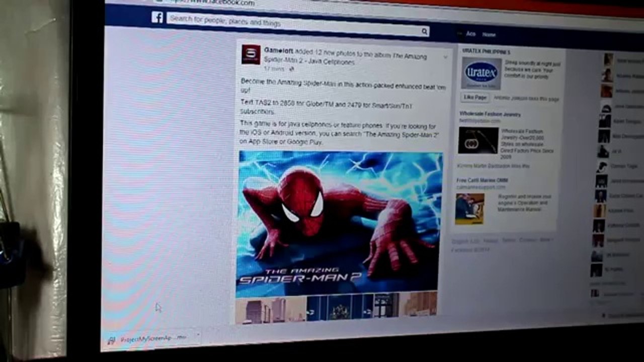Open the ProjectMyScreenApp download menu arrow
This screenshot has height=362, width=644.
[198, 335]
